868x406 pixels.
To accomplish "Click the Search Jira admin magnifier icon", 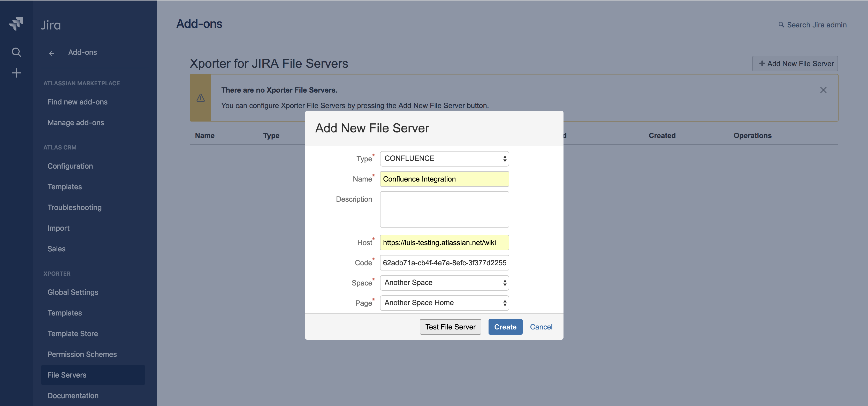I will [x=781, y=25].
